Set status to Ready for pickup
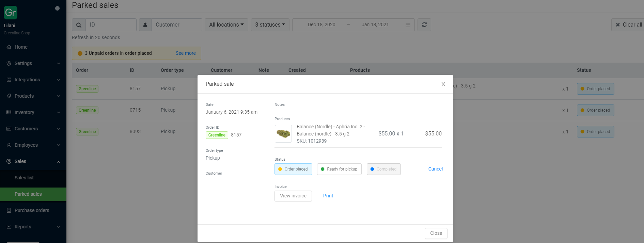 coord(339,169)
